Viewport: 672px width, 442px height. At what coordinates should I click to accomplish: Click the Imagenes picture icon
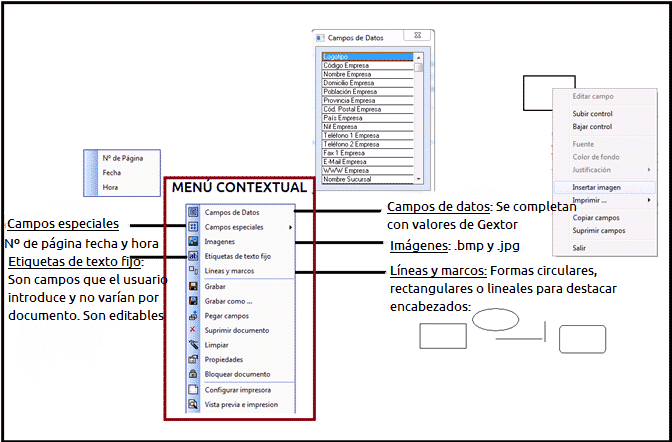point(193,241)
